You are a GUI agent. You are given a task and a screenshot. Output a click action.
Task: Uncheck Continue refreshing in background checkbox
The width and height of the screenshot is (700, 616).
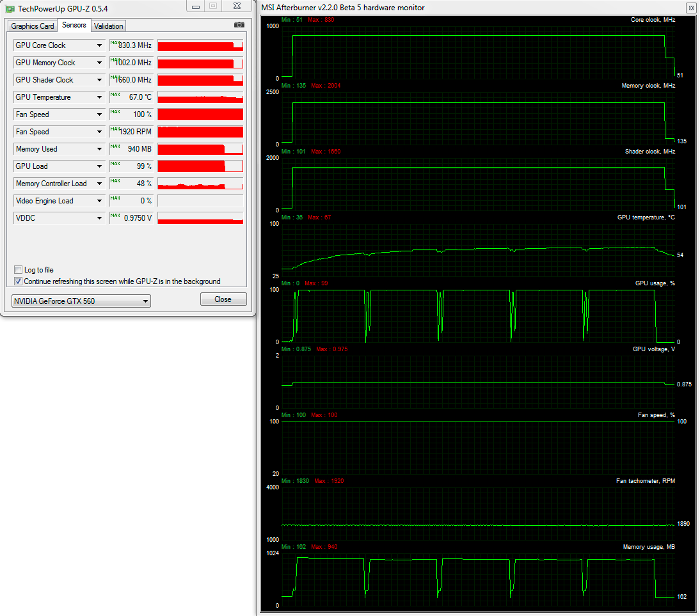(x=19, y=281)
